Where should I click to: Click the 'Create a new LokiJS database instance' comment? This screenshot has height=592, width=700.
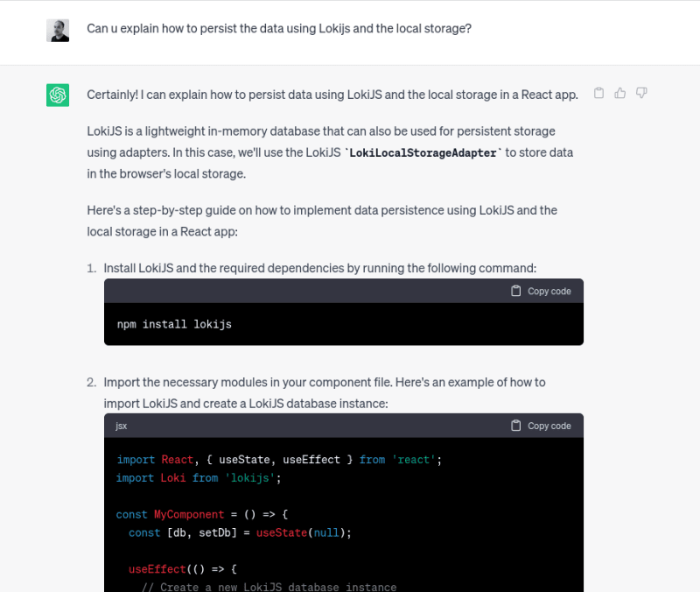269,587
